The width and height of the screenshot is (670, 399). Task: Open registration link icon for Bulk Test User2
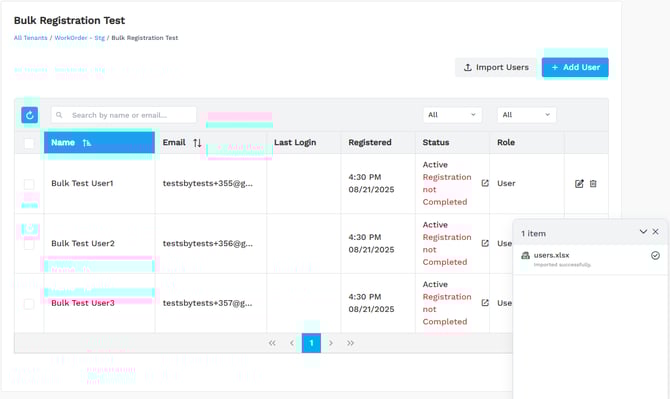(x=485, y=243)
